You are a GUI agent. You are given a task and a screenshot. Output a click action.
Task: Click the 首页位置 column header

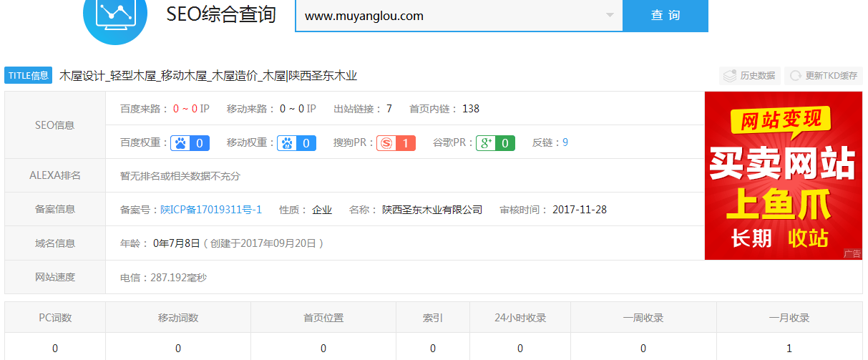(x=323, y=318)
